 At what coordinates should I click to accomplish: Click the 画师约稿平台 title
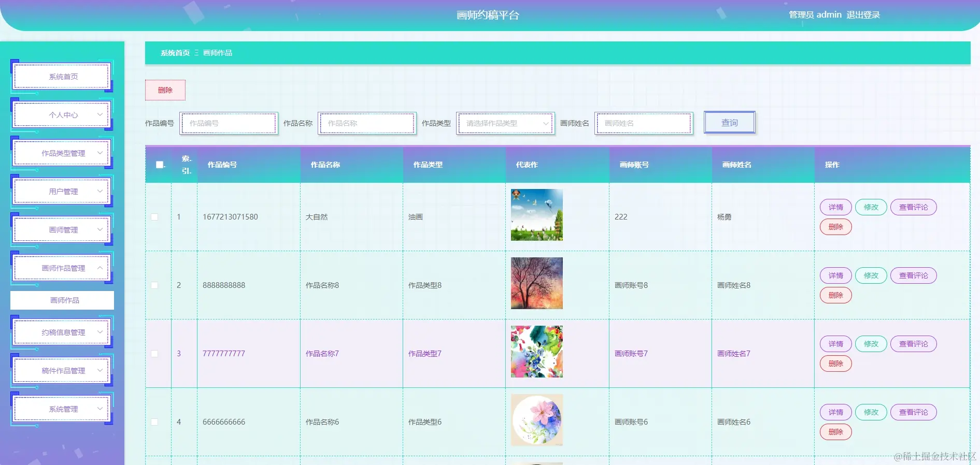488,16
